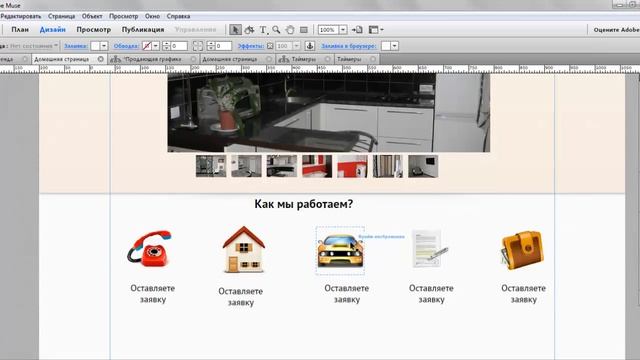
Task: Open the Справка menu
Action: [x=178, y=16]
